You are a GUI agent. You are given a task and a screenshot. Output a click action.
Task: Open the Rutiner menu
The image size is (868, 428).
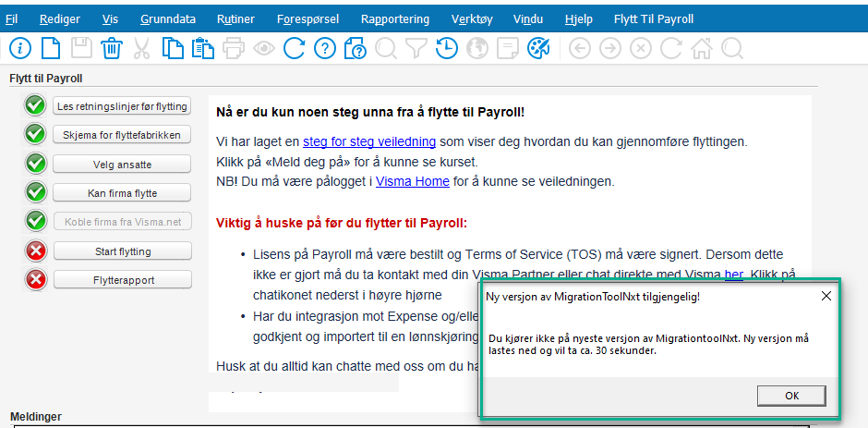[235, 19]
